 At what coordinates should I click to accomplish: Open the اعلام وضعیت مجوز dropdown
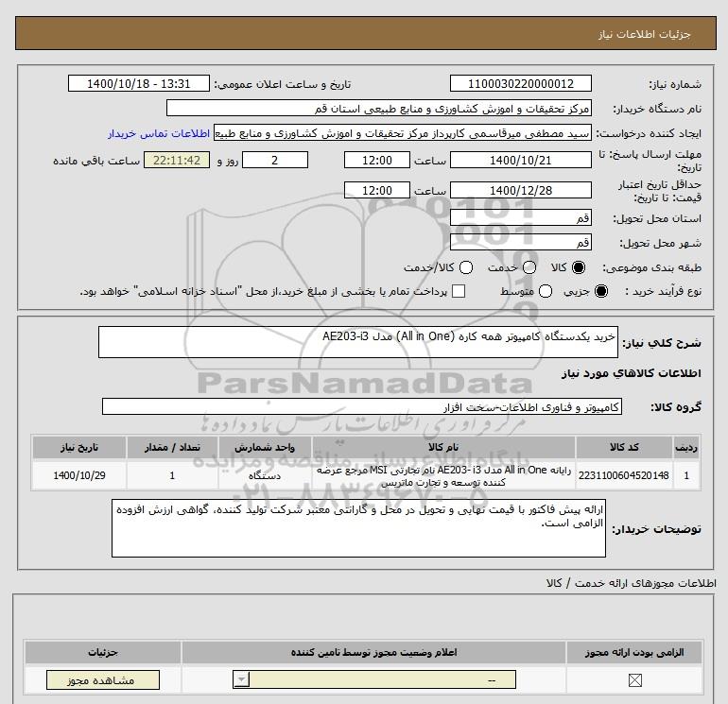[x=373, y=679]
